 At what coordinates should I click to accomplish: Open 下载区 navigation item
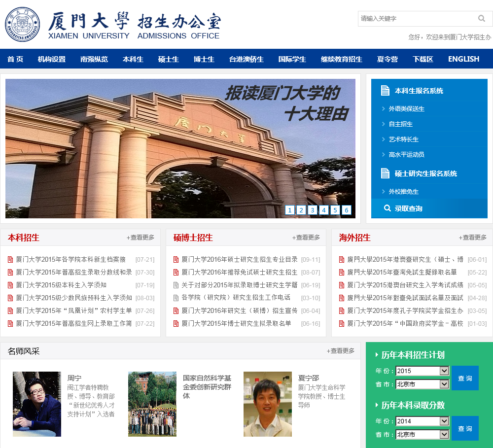point(423,59)
